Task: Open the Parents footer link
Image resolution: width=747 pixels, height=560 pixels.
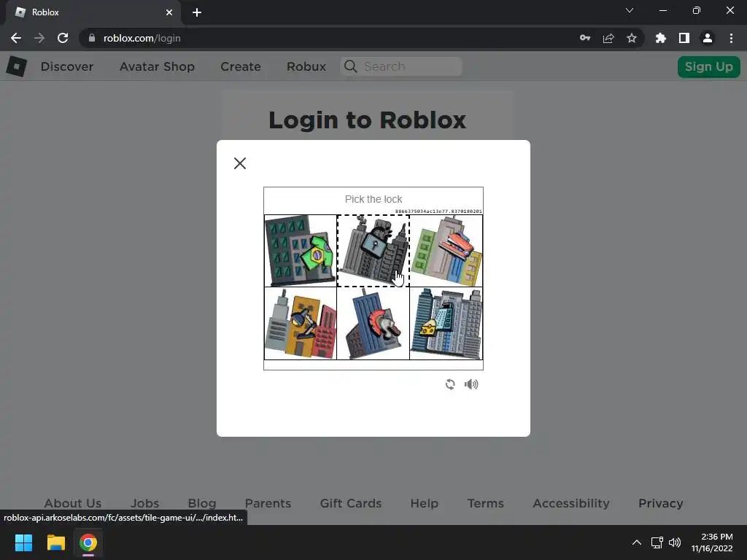Action: point(268,503)
